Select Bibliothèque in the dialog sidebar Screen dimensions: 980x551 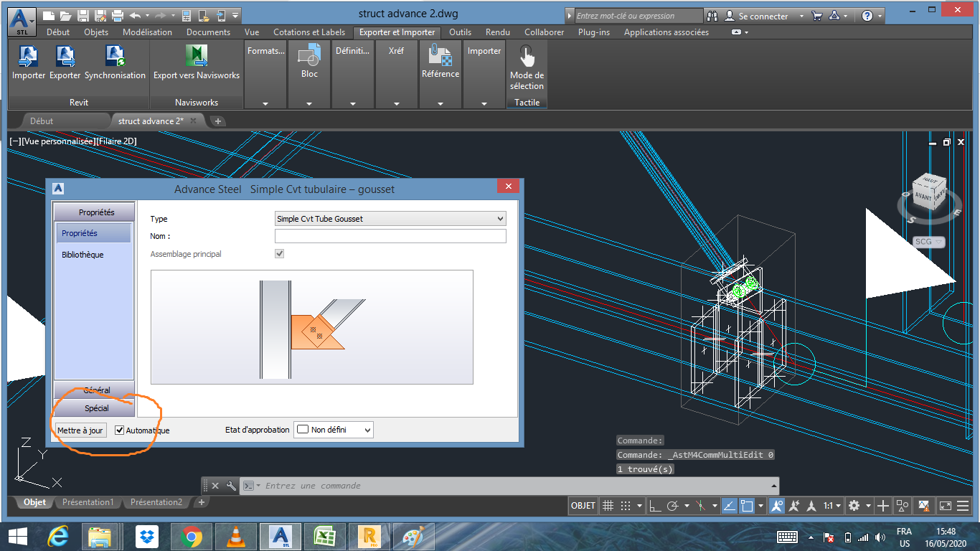click(83, 255)
